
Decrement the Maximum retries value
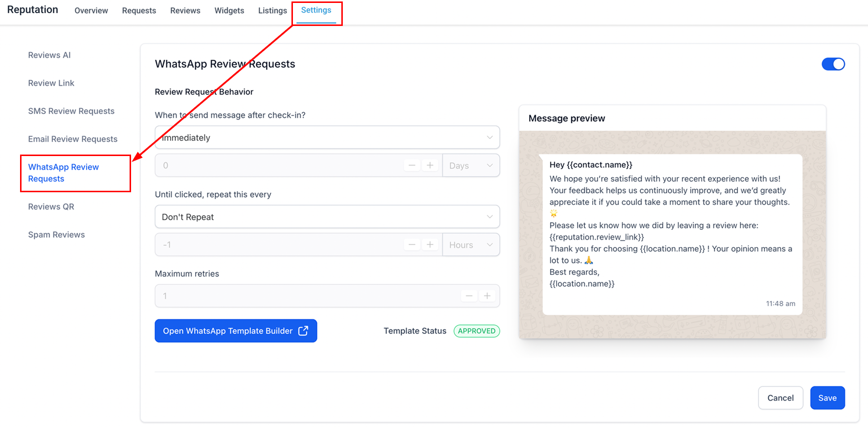click(469, 296)
